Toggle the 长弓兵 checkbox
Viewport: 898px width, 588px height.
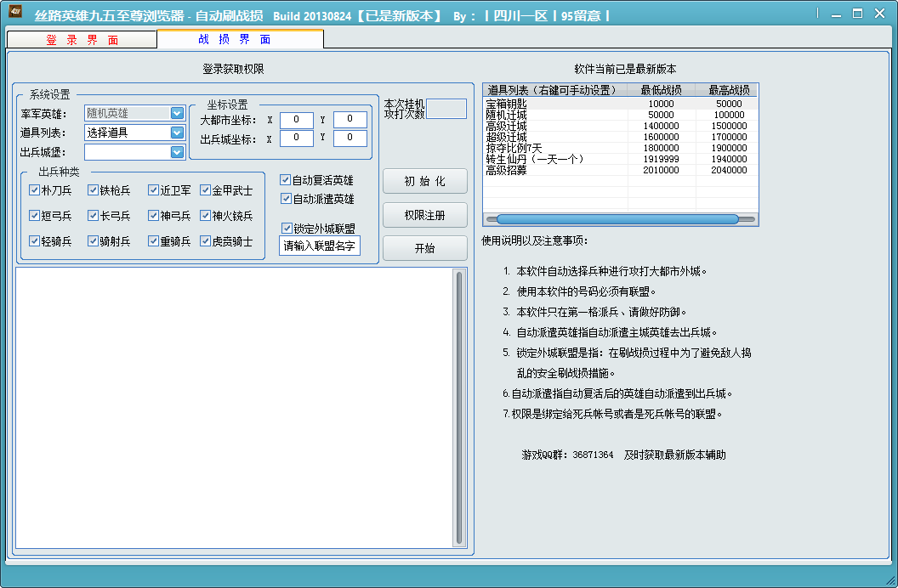click(x=93, y=215)
